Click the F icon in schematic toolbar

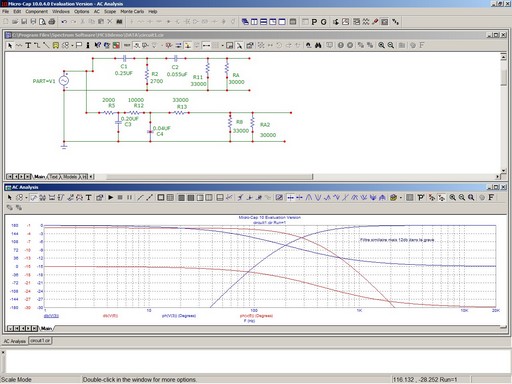[422, 45]
